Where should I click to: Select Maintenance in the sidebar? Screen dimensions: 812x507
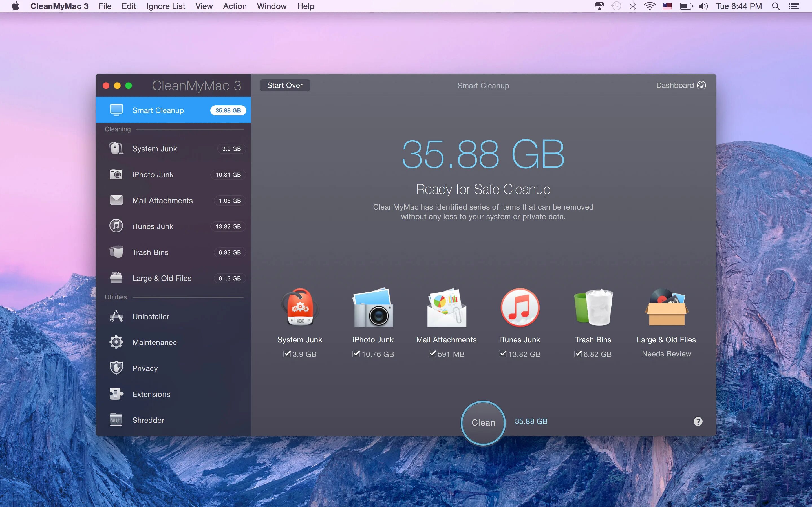(154, 342)
